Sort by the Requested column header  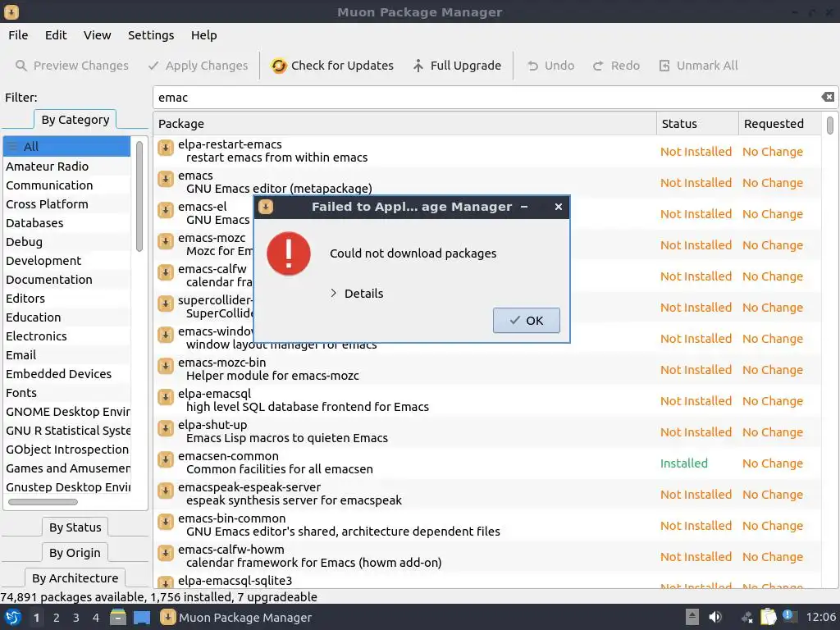point(780,124)
